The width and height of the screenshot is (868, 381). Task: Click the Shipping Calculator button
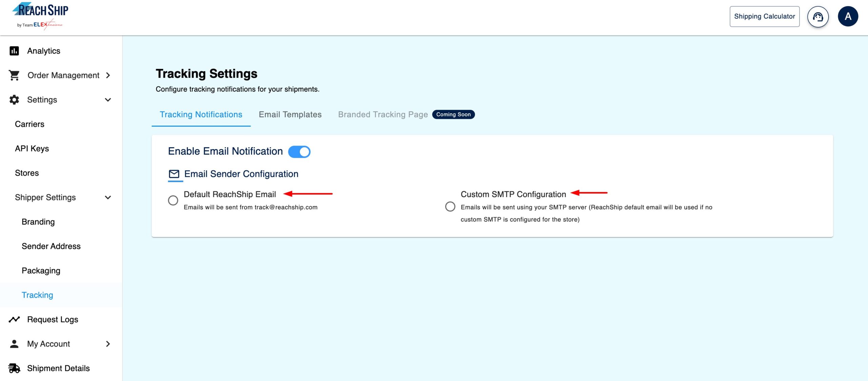(x=764, y=17)
